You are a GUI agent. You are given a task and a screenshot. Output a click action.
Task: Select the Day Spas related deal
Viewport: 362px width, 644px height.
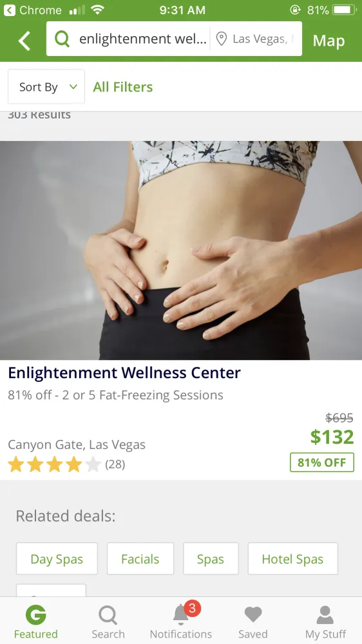pos(57,558)
